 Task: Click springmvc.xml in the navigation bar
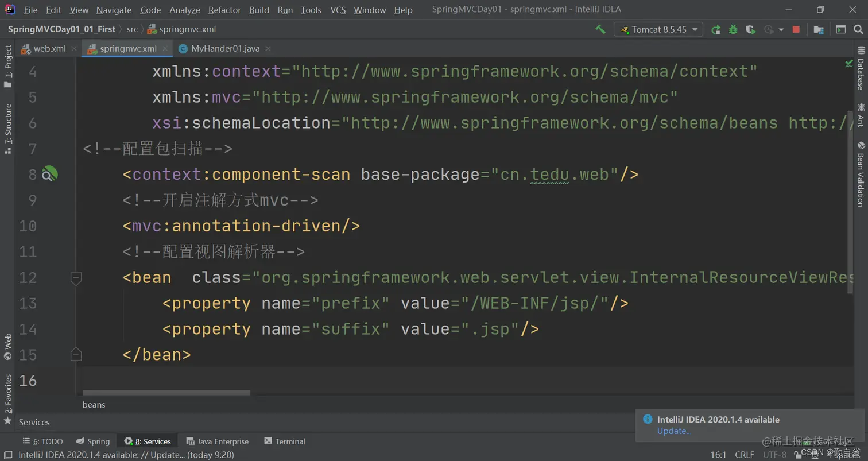(181, 29)
